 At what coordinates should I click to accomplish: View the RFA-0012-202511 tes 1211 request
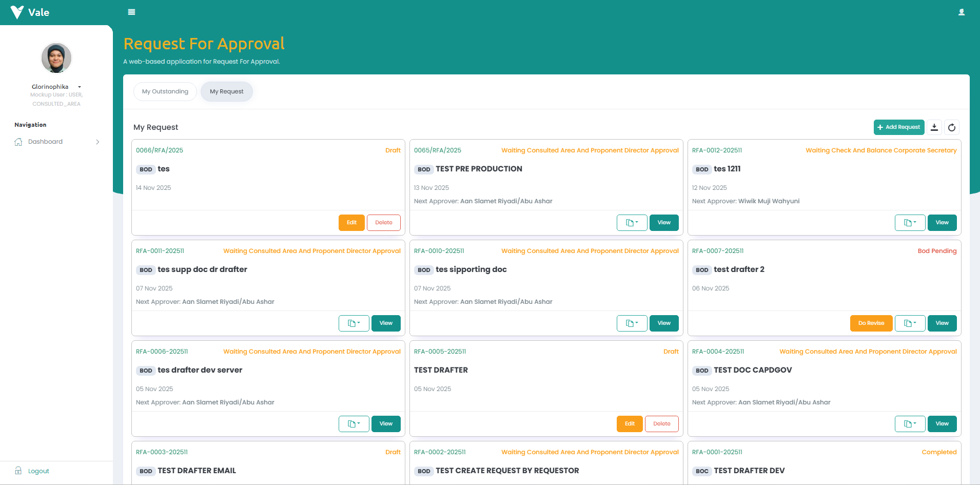(942, 223)
